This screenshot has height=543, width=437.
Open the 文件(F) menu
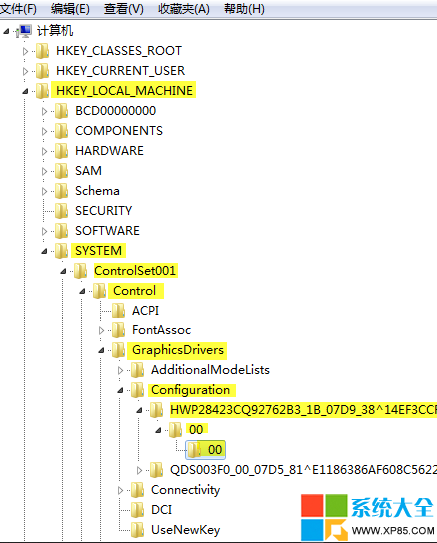(x=18, y=9)
